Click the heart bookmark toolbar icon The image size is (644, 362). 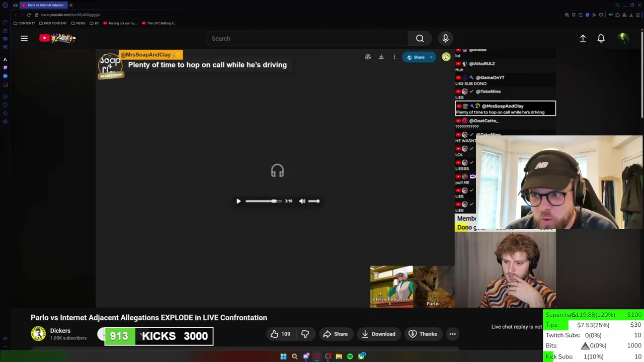(x=601, y=15)
